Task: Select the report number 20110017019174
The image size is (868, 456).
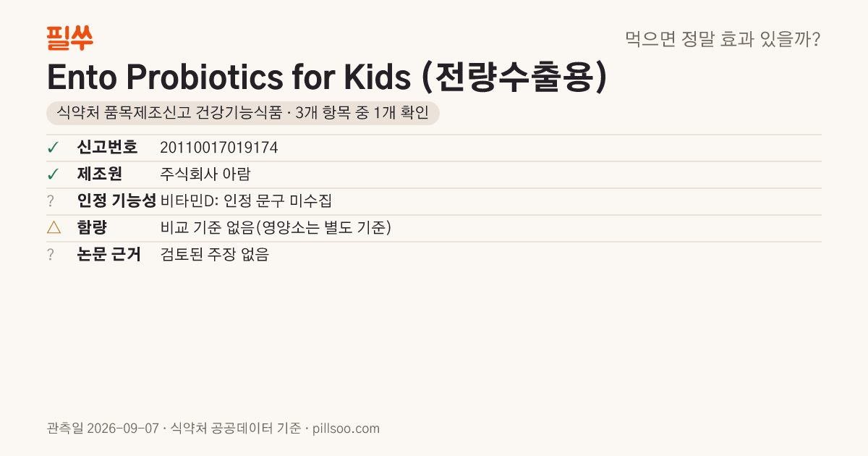Action: coord(219,148)
